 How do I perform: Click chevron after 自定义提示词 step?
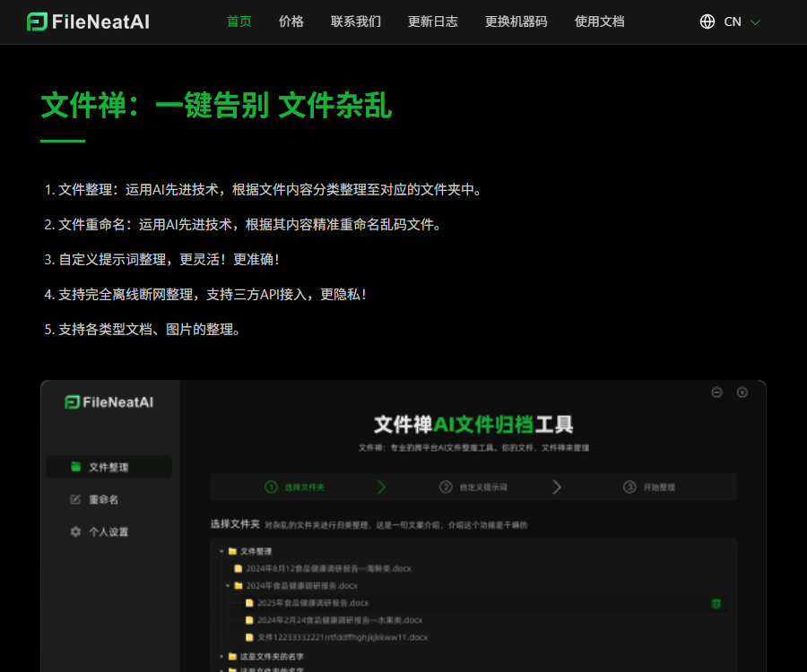[557, 487]
